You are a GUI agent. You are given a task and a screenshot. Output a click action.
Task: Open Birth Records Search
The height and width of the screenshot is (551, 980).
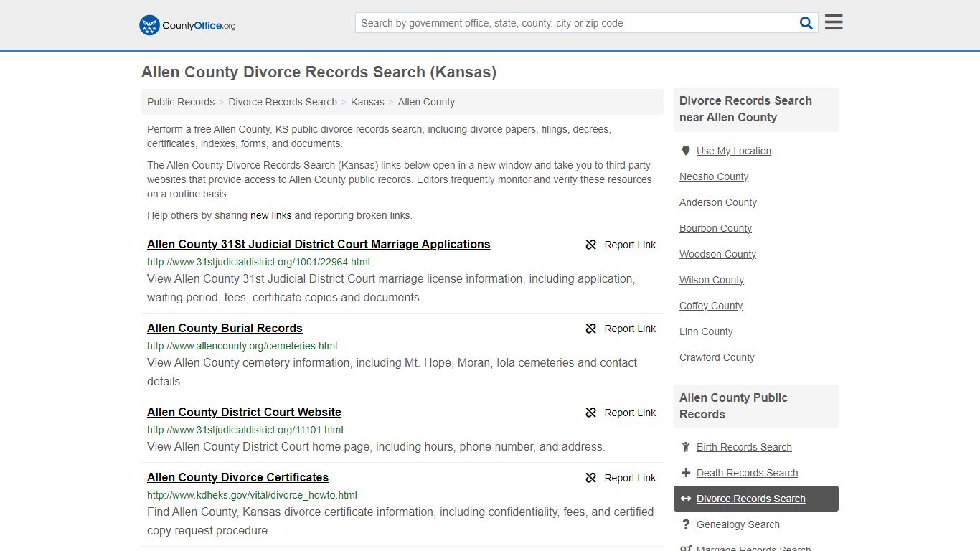(x=744, y=447)
